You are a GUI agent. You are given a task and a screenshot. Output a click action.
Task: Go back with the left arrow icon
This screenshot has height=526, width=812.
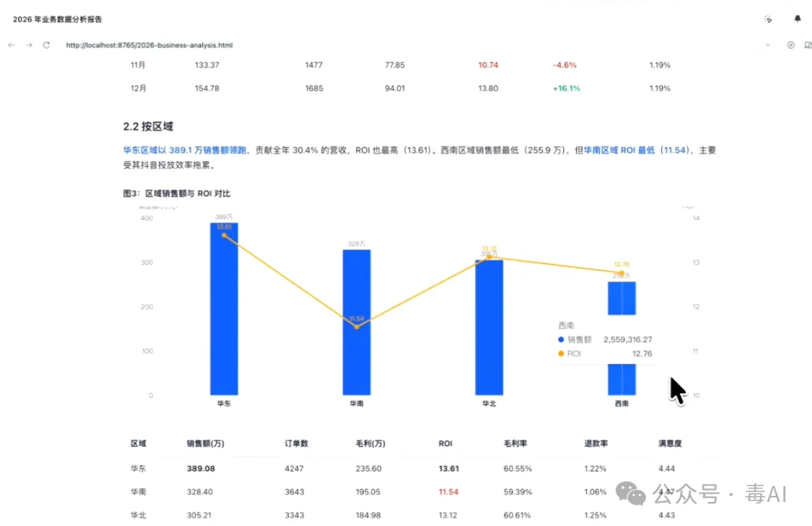(11, 45)
